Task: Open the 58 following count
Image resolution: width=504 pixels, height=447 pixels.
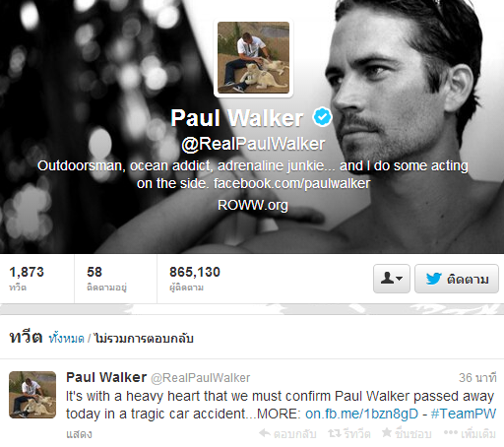Action: (x=106, y=279)
